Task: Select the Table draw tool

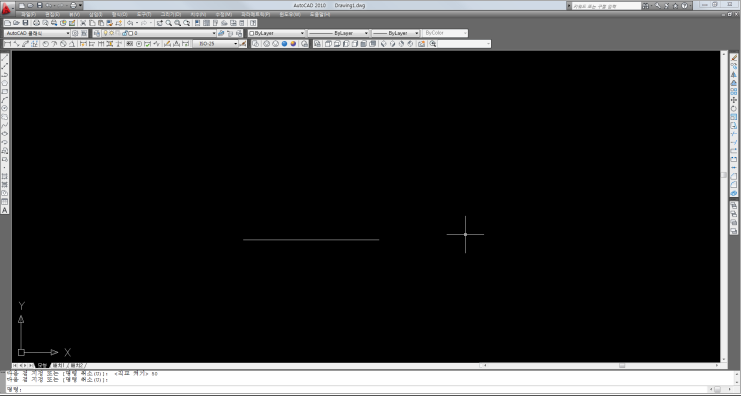Action: (x=5, y=202)
